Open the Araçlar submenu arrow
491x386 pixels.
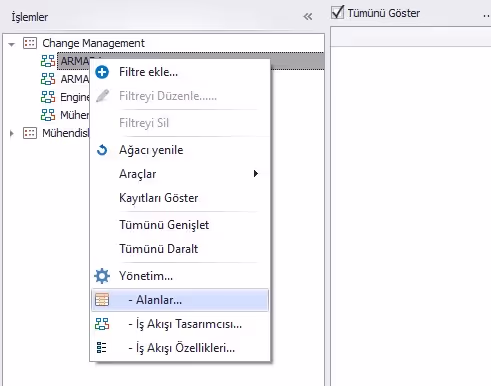[x=256, y=174]
